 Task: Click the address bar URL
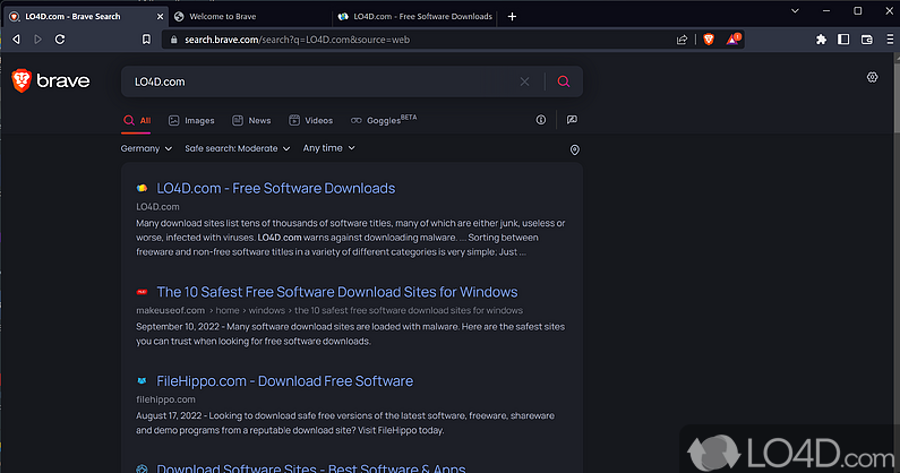[x=297, y=40]
